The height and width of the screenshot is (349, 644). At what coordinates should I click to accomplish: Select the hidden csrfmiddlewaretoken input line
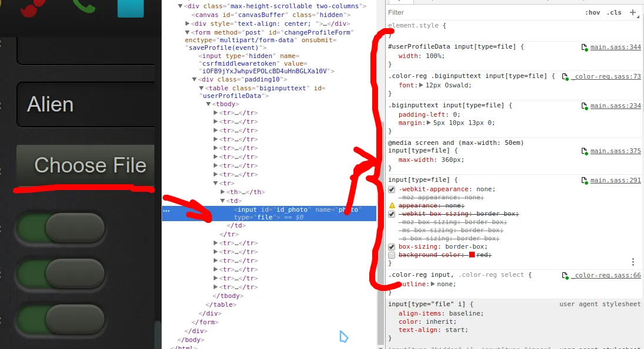click(x=266, y=63)
